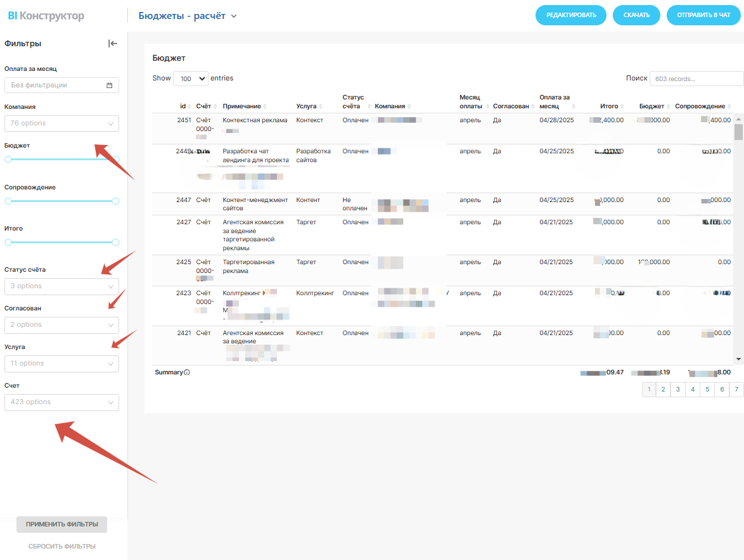This screenshot has height=560, width=744.
Task: Open the Статус счёта filter dropdown
Action: (x=61, y=286)
